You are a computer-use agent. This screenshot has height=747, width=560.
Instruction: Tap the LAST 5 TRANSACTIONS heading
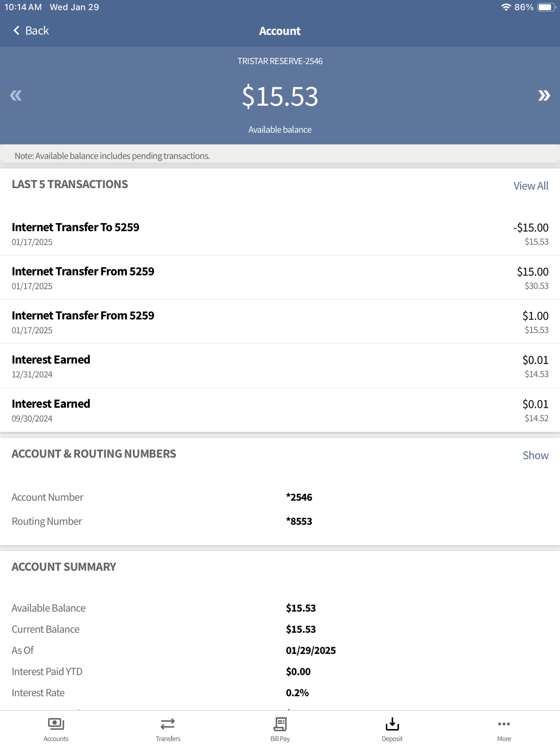70,184
